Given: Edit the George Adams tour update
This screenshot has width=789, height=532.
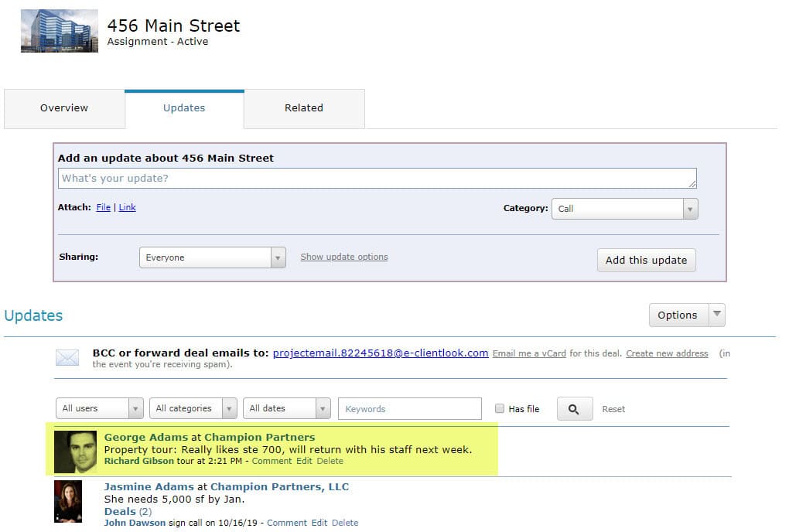Looking at the screenshot, I should pos(304,461).
